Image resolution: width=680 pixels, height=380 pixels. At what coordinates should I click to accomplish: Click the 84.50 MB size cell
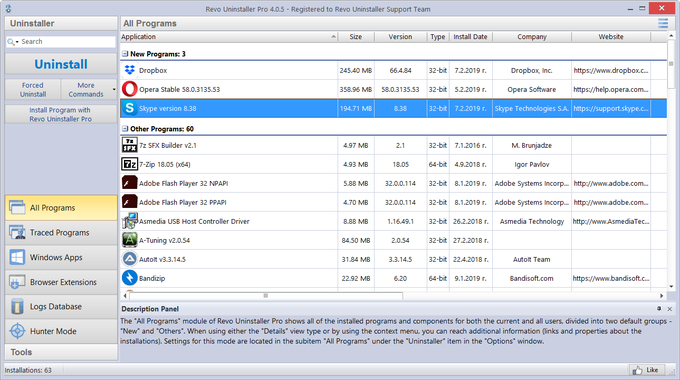click(x=356, y=240)
